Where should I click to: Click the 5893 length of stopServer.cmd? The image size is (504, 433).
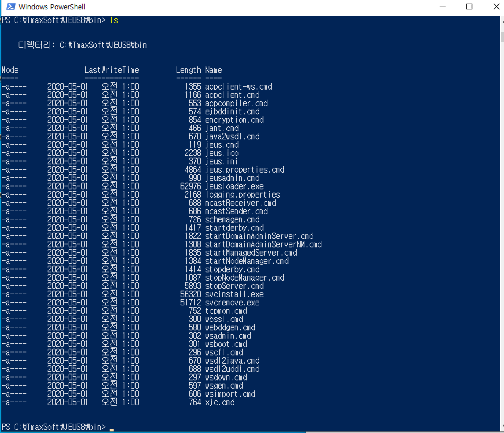(x=193, y=286)
